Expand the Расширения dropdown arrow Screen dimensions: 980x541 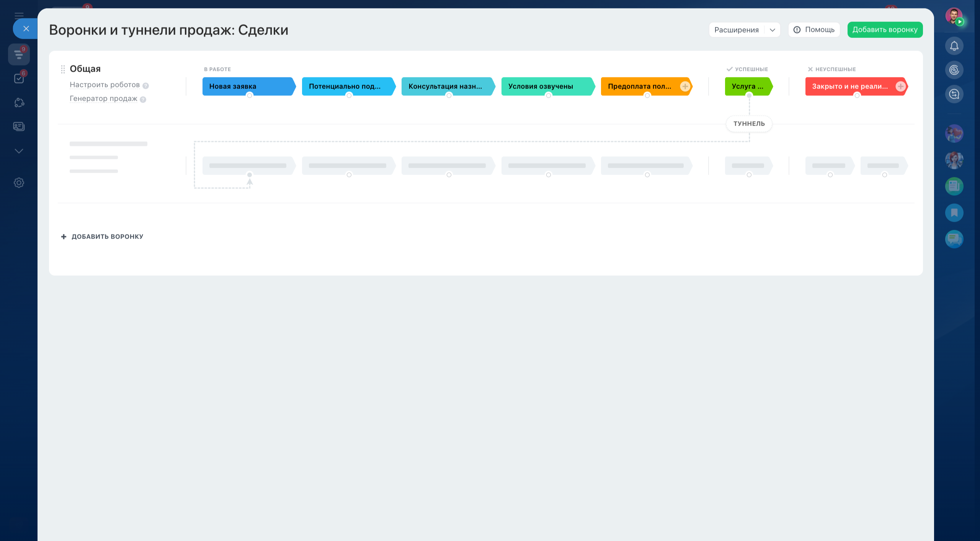pos(772,30)
